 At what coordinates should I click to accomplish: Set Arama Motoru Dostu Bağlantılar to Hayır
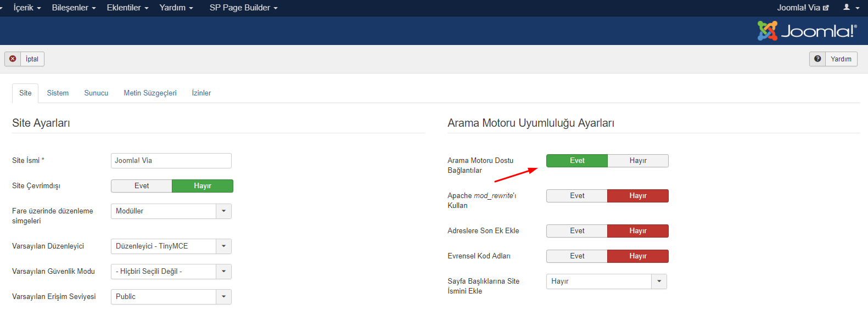click(637, 161)
